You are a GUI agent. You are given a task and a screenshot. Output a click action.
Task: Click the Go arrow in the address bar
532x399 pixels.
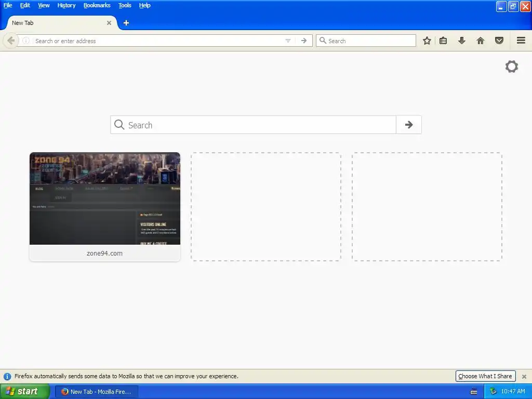click(303, 41)
